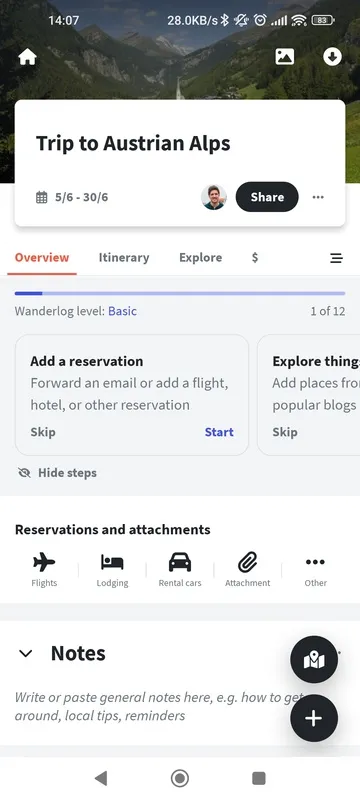Tap the download offline icon
Image resolution: width=360 pixels, height=800 pixels.
pyautogui.click(x=332, y=57)
